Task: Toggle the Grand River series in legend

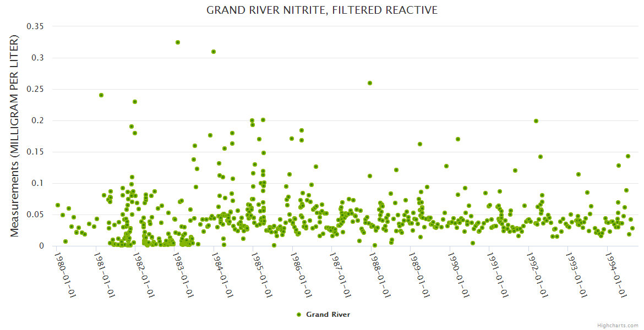Action: click(x=328, y=315)
